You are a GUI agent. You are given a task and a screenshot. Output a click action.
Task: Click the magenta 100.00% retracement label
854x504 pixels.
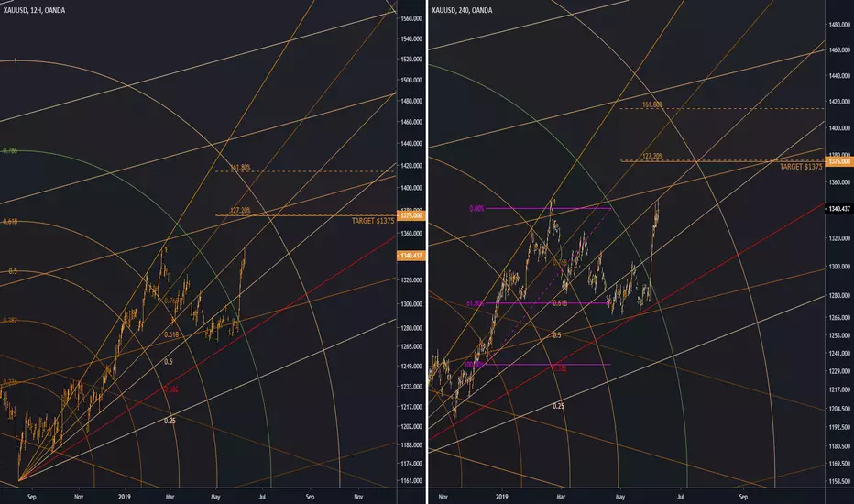tap(474, 365)
